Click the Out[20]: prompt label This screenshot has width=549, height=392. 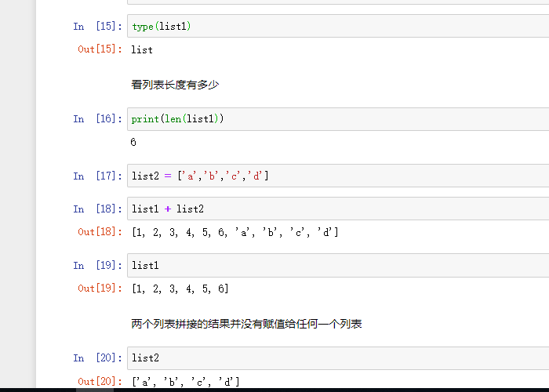tap(100, 381)
